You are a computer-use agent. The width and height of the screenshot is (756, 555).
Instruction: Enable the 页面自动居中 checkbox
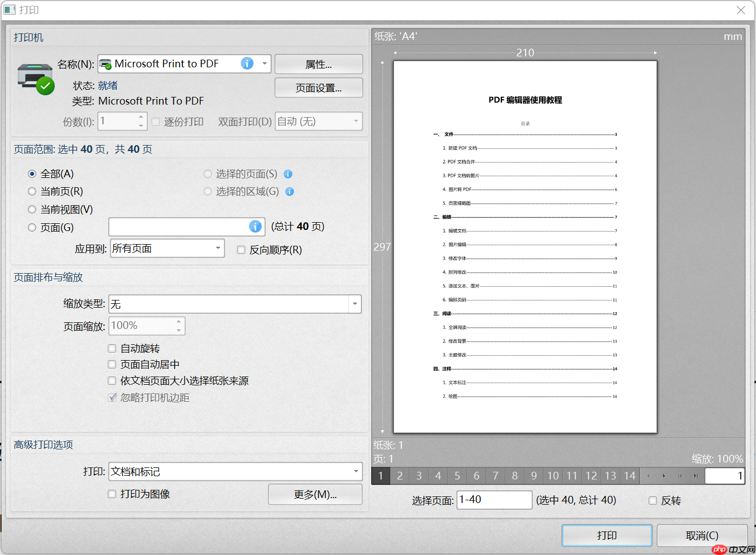112,365
